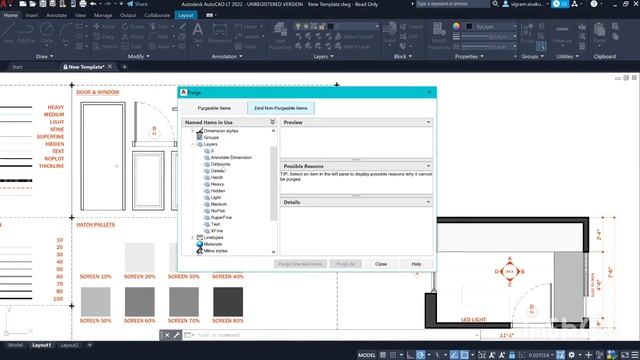Expand the Linetypes tree node
The height and width of the screenshot is (360, 640).
[193, 237]
